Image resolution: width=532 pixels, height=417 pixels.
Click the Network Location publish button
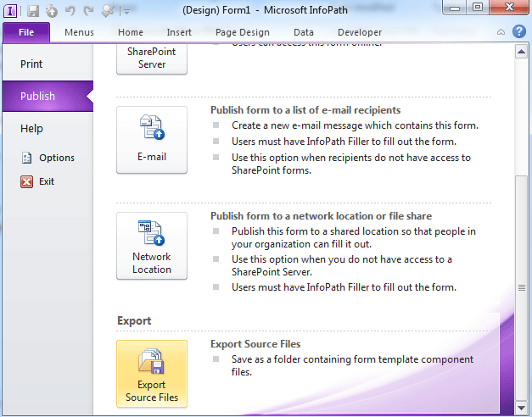pyautogui.click(x=152, y=246)
